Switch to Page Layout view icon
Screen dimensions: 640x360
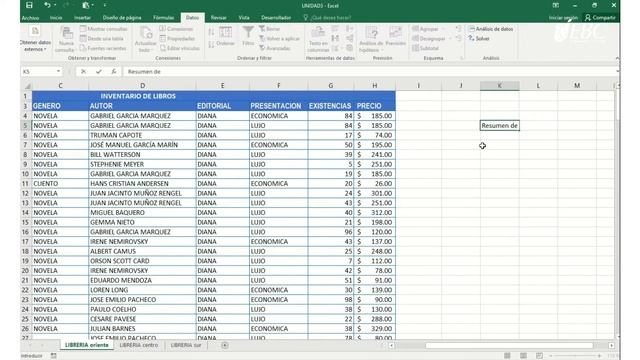523,356
